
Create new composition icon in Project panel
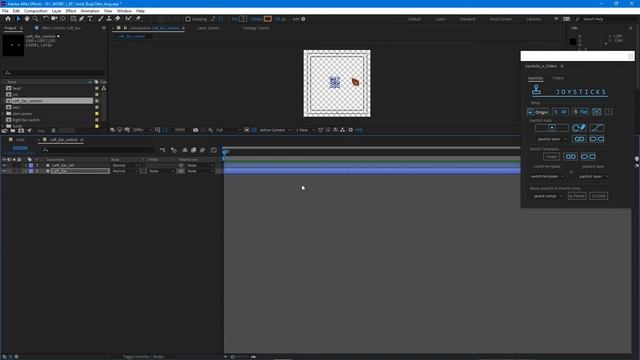click(x=21, y=131)
